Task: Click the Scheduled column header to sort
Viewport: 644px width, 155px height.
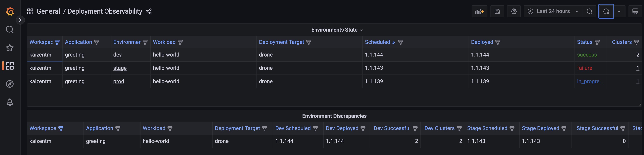Action: 377,42
